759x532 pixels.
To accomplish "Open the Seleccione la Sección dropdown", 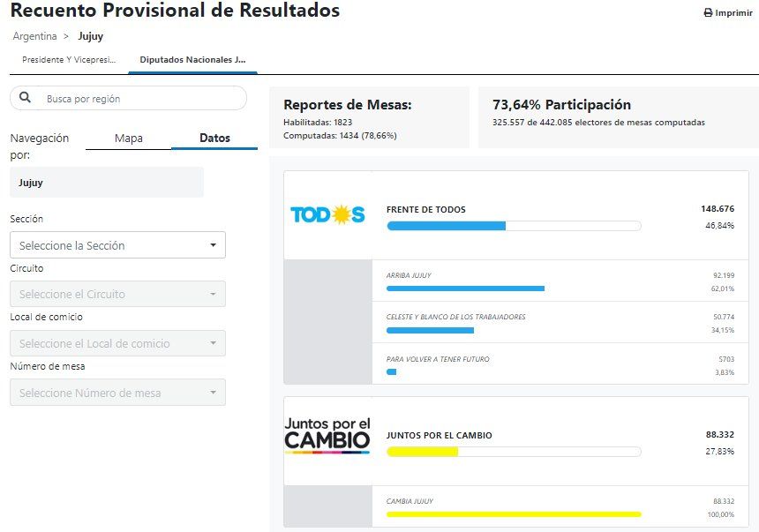I will [x=117, y=245].
